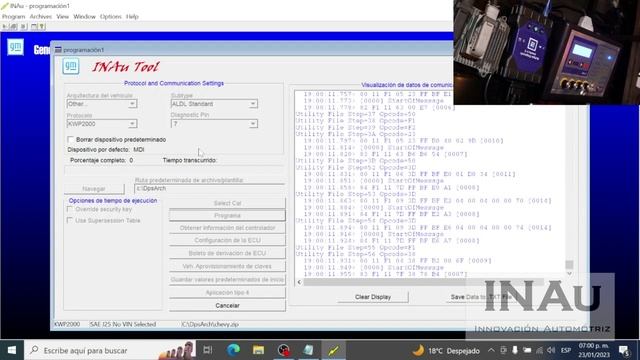Click the battery tray icon
Image resolution: width=640 pixels, height=360 pixels.
527,350
